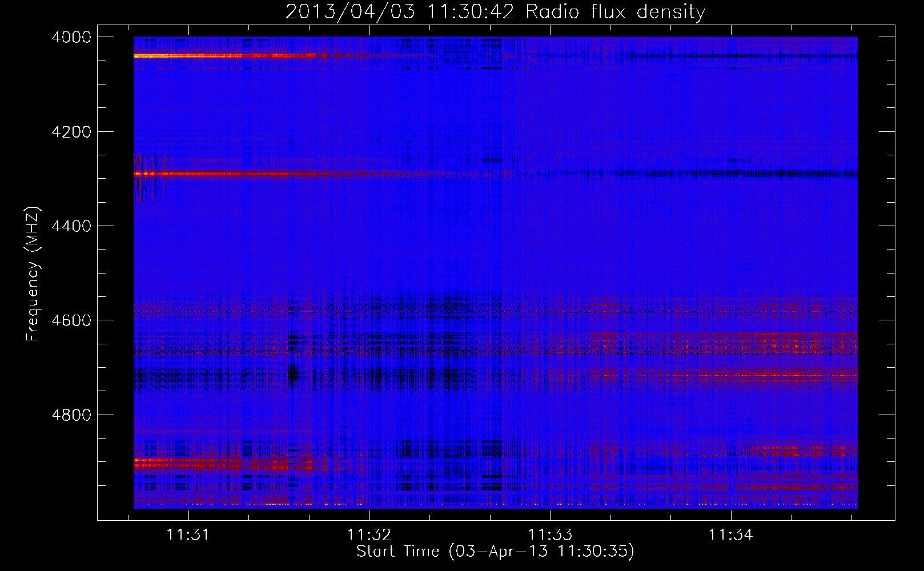Click the plot title '2013/04/03 11:30:42 Radio flux density'
This screenshot has width=924, height=571.
[x=495, y=12]
